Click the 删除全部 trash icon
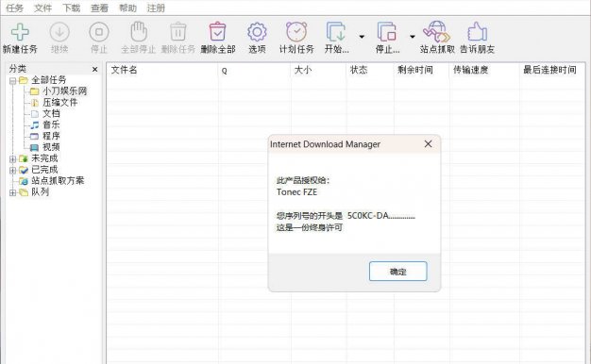The width and height of the screenshot is (591, 364). 217,32
